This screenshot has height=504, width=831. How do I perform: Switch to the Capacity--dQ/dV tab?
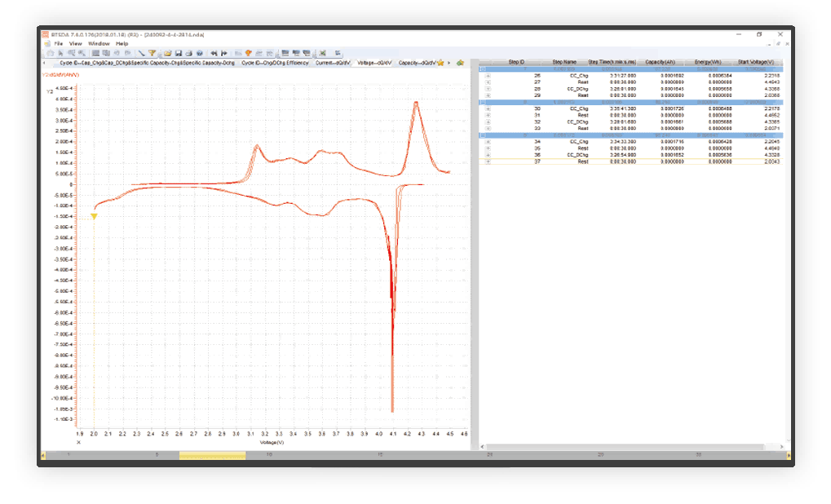point(417,63)
